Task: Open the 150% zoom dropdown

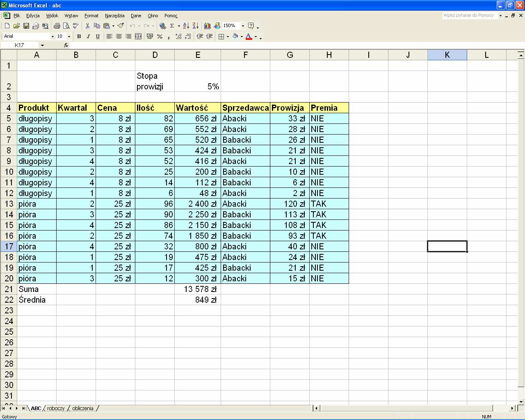Action: (x=243, y=26)
